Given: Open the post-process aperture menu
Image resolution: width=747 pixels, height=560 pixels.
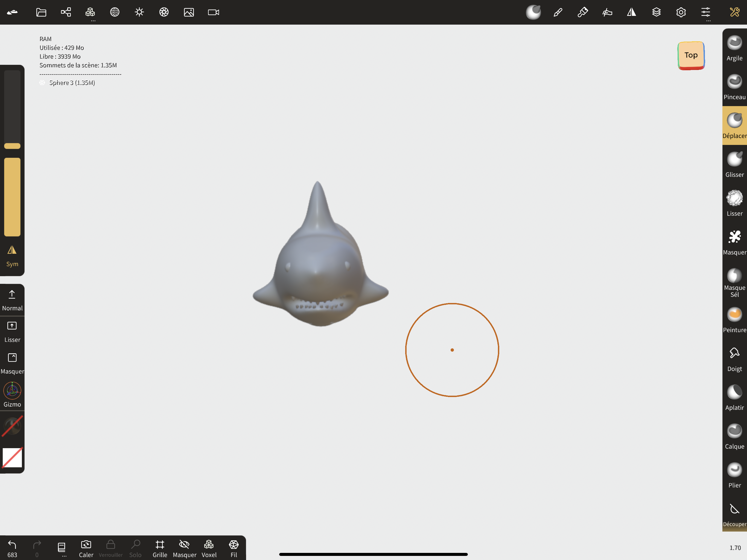Looking at the screenshot, I should 164,13.
